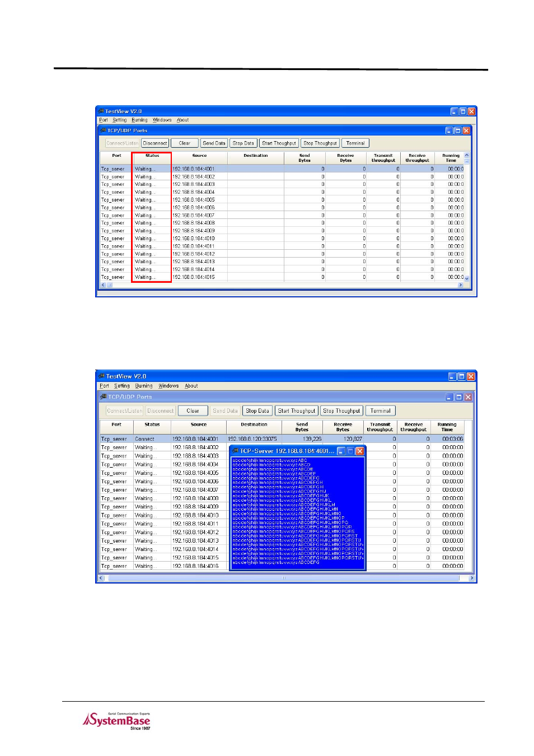
Task: Click destination 192.168.8.120:33075 in the lower table
Action: [252, 439]
